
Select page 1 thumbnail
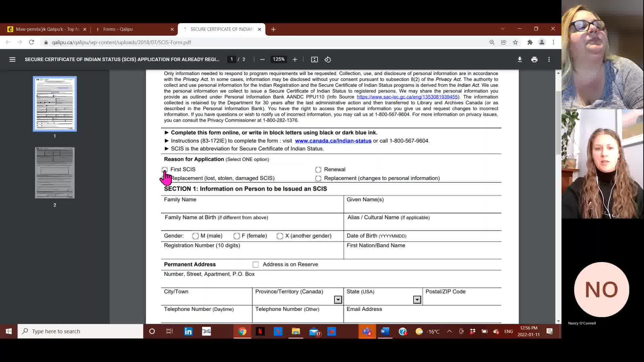coord(55,104)
